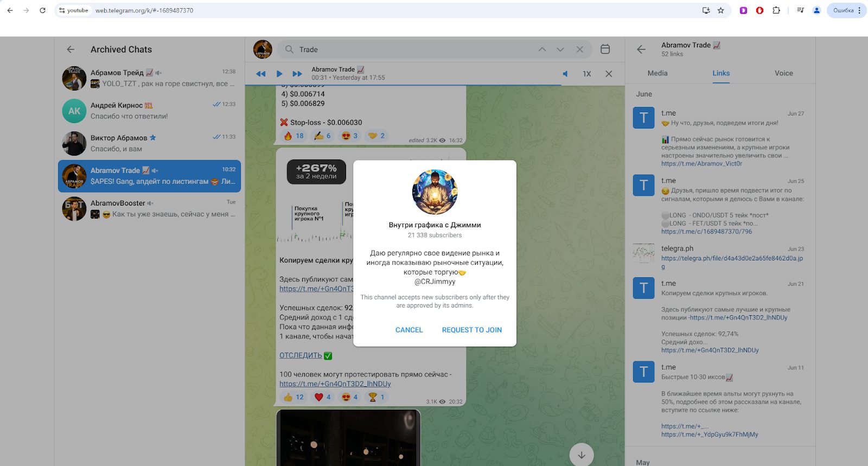Open Абрамов Трейд chat

pos(149,78)
